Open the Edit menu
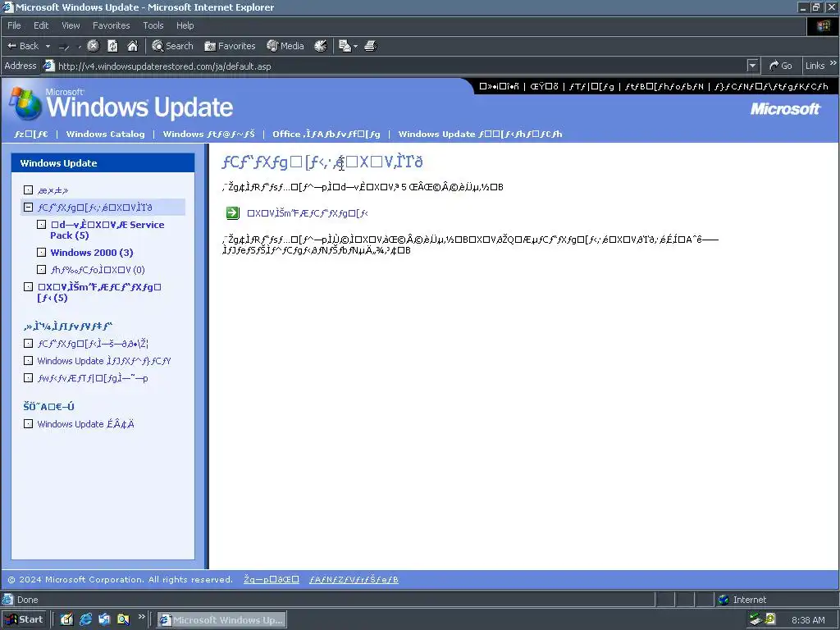Image resolution: width=840 pixels, height=630 pixels. (41, 25)
